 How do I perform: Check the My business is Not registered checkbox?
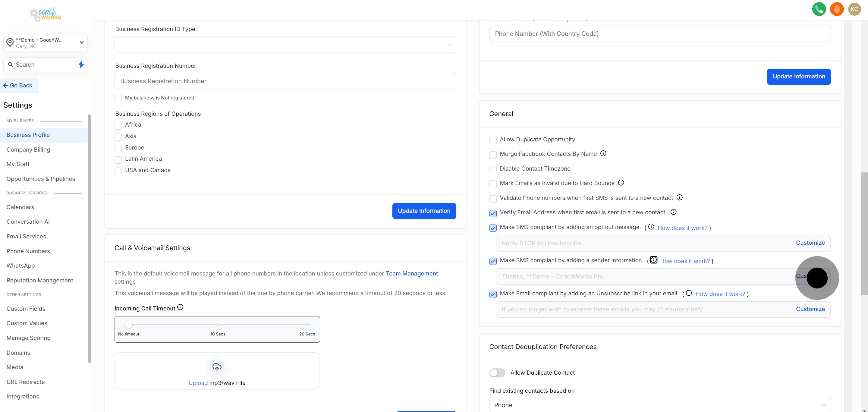(x=118, y=97)
